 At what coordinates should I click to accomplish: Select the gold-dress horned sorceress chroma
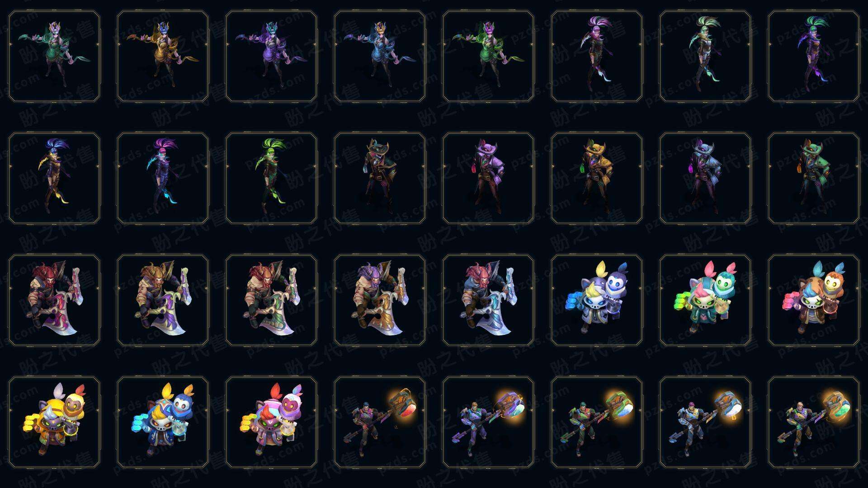[x=163, y=56]
